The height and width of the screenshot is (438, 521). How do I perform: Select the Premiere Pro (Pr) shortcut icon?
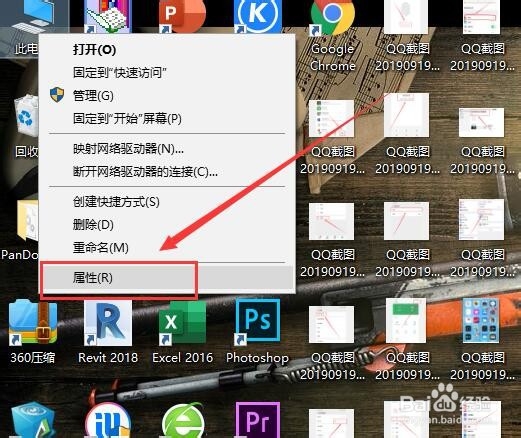(258, 420)
